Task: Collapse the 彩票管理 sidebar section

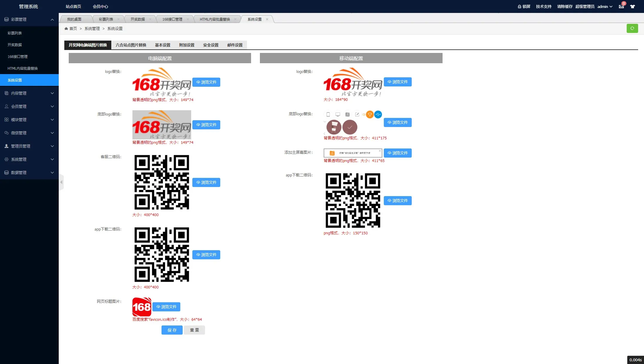Action: pyautogui.click(x=52, y=19)
